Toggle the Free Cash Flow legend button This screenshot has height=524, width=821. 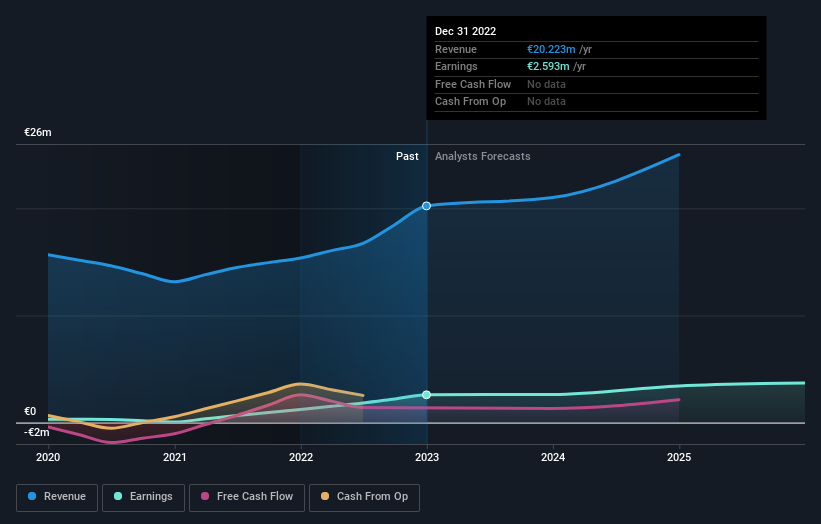[x=247, y=497]
